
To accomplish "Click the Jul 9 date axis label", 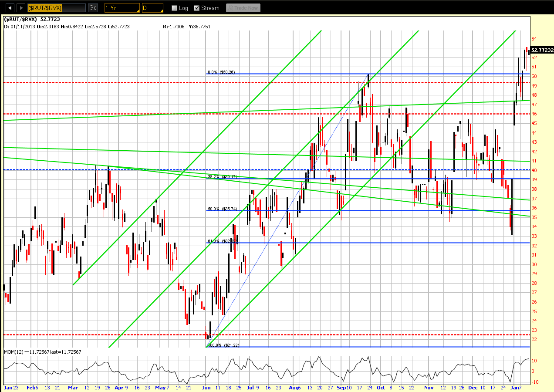I will point(253,387).
